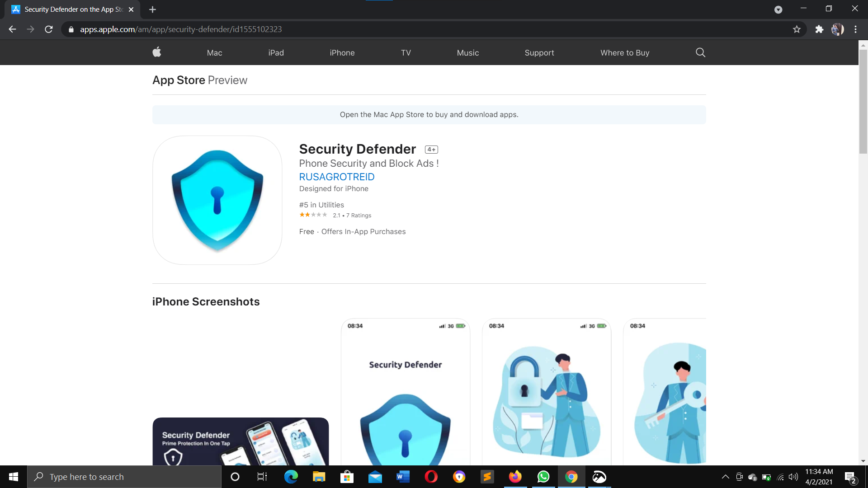Screen dimensions: 868x488
Task: Open WhatsApp from the taskbar
Action: [x=543, y=477]
